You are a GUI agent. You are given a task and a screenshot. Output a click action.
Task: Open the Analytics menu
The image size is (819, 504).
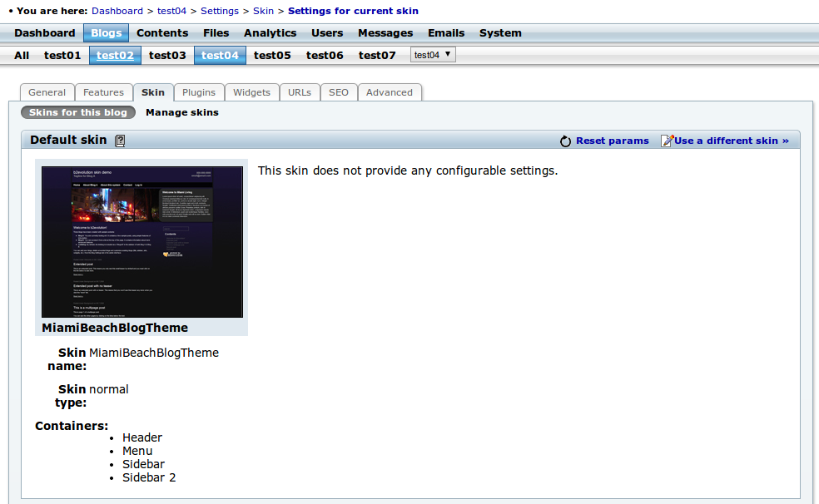(270, 33)
